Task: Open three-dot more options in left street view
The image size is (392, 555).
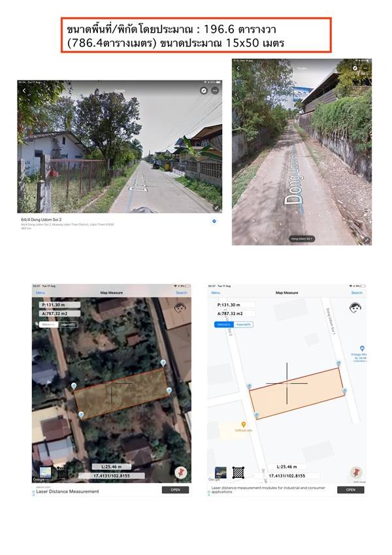Action: [215, 90]
